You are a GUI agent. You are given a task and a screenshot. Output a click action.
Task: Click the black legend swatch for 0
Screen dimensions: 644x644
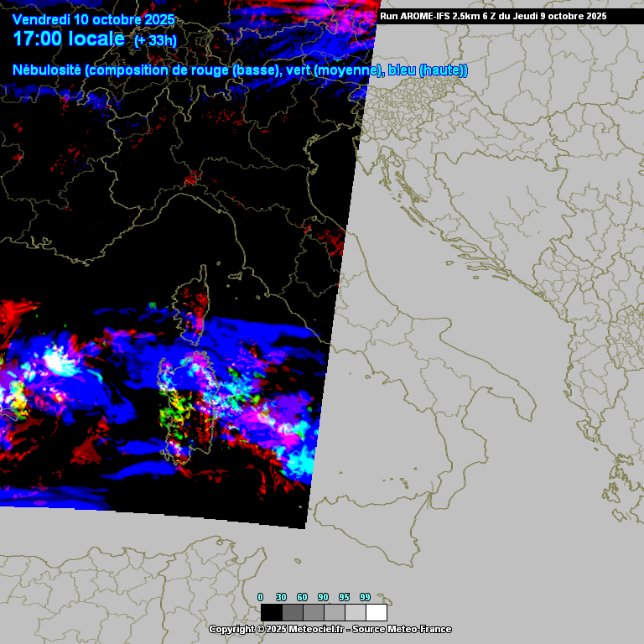pyautogui.click(x=271, y=612)
